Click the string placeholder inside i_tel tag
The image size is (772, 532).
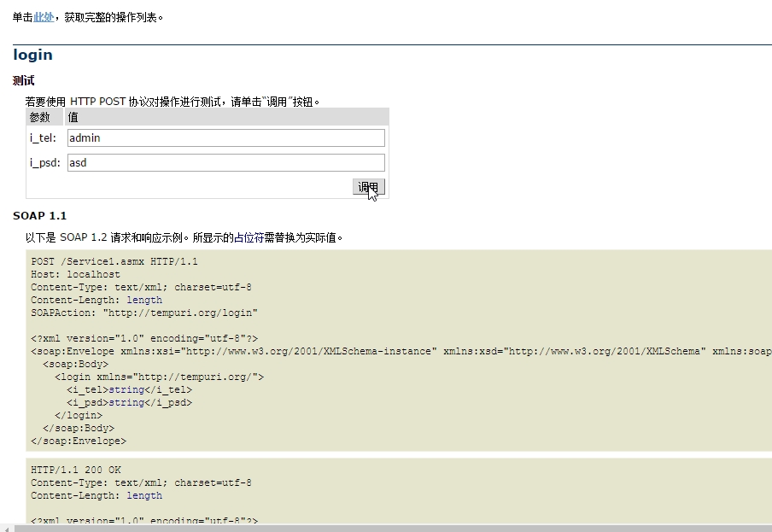coord(126,389)
